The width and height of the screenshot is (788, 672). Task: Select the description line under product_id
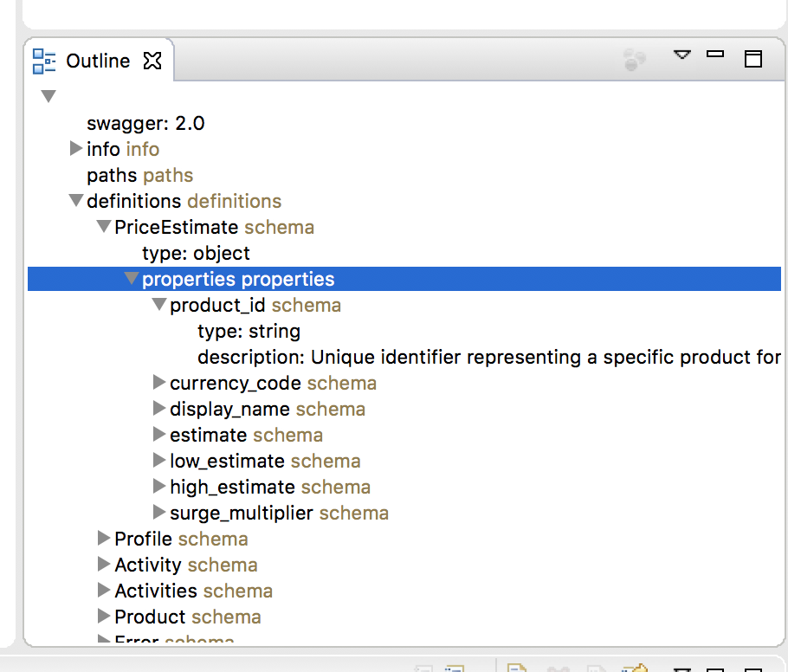[489, 357]
